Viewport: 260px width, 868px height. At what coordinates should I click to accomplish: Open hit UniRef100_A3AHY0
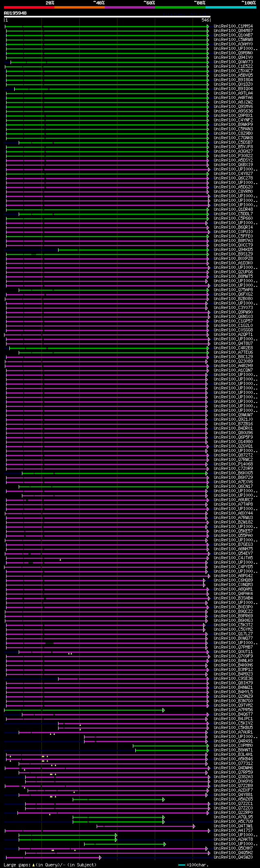click(x=233, y=44)
